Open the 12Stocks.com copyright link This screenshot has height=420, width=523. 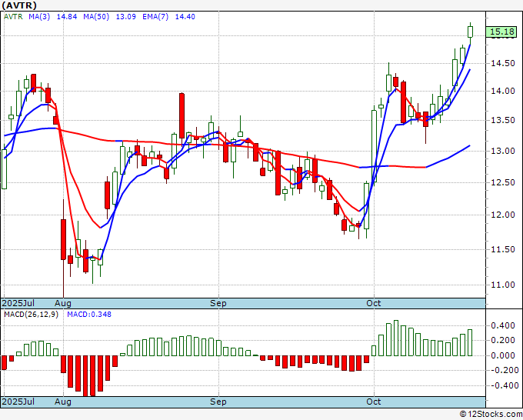click(x=491, y=415)
